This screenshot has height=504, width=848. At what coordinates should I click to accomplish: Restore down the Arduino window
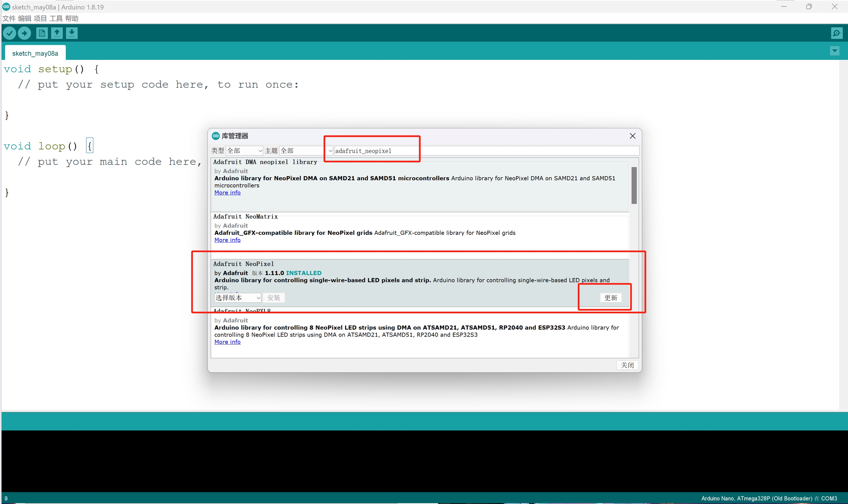(809, 6)
